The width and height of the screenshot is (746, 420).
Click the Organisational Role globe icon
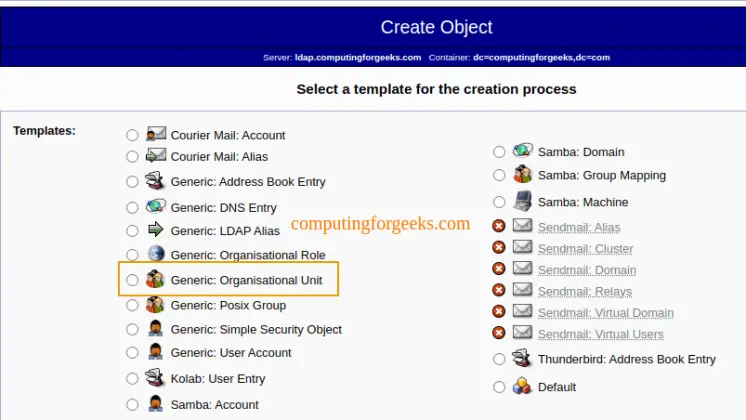pos(155,254)
